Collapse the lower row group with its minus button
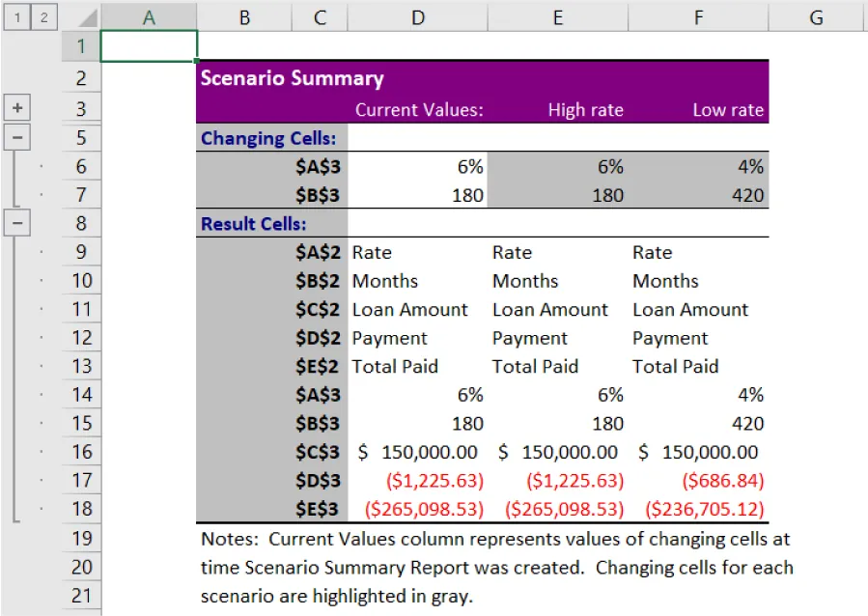The width and height of the screenshot is (868, 616). pyautogui.click(x=17, y=223)
